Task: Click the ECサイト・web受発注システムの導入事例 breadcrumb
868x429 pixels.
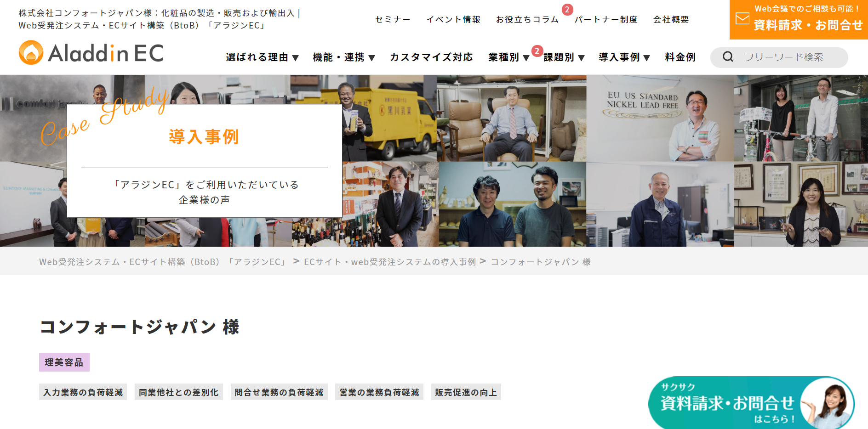Action: tap(389, 262)
